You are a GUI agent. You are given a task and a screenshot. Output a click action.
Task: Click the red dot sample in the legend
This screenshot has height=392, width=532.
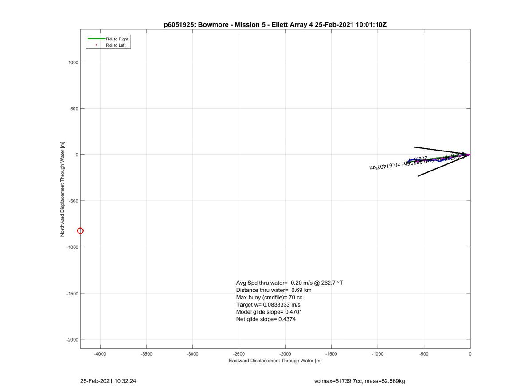coord(96,45)
